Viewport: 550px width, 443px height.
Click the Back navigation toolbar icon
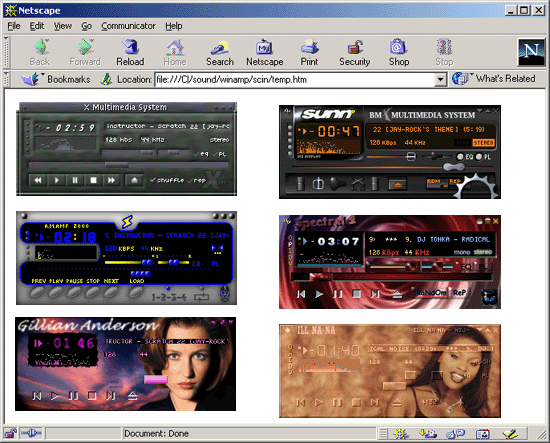point(40,52)
